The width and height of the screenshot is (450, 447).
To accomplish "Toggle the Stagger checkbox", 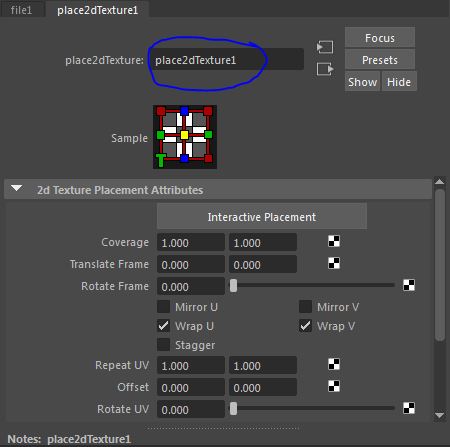I will point(163,345).
